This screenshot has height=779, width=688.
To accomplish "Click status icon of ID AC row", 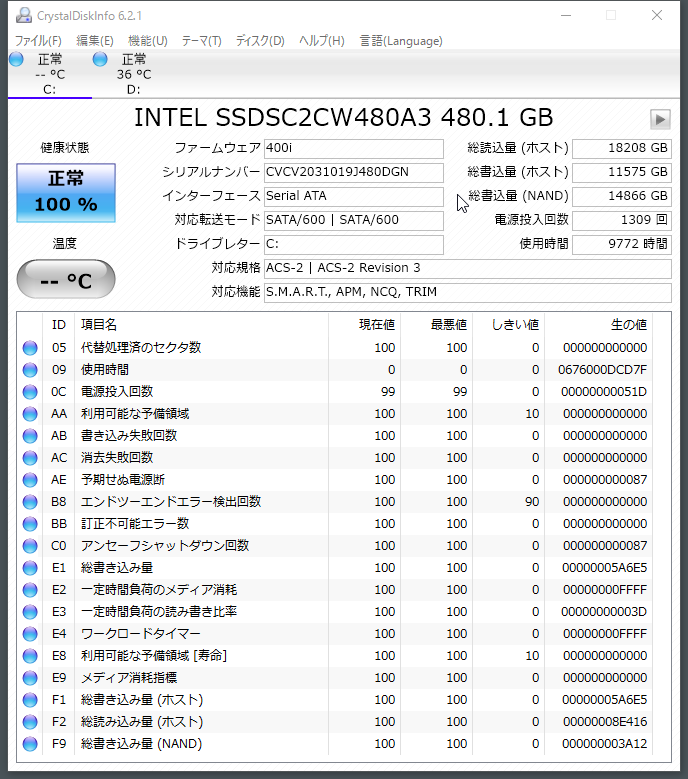I will point(30,458).
